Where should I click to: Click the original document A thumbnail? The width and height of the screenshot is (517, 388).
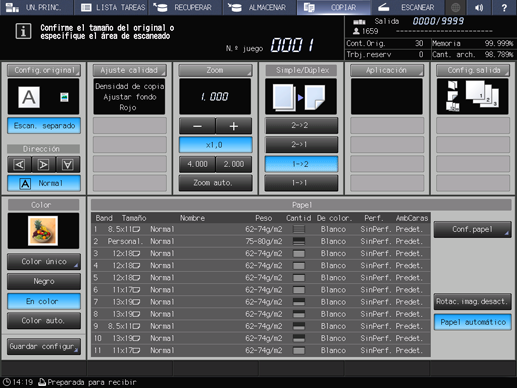pyautogui.click(x=29, y=97)
